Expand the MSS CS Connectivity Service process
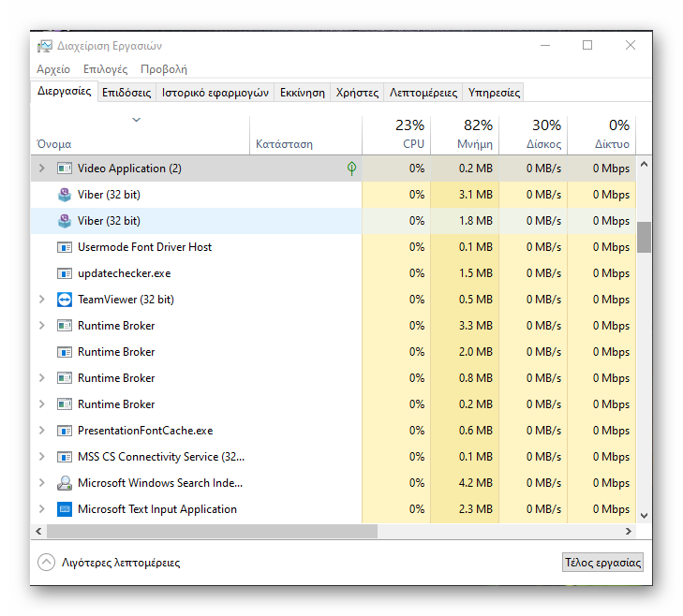Viewport: 683px width, 616px height. click(x=42, y=456)
